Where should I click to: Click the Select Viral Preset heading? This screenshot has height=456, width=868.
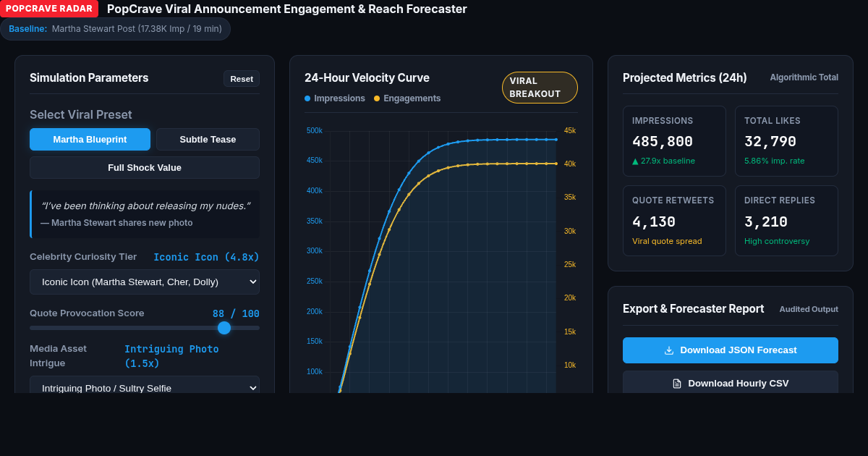(x=81, y=114)
